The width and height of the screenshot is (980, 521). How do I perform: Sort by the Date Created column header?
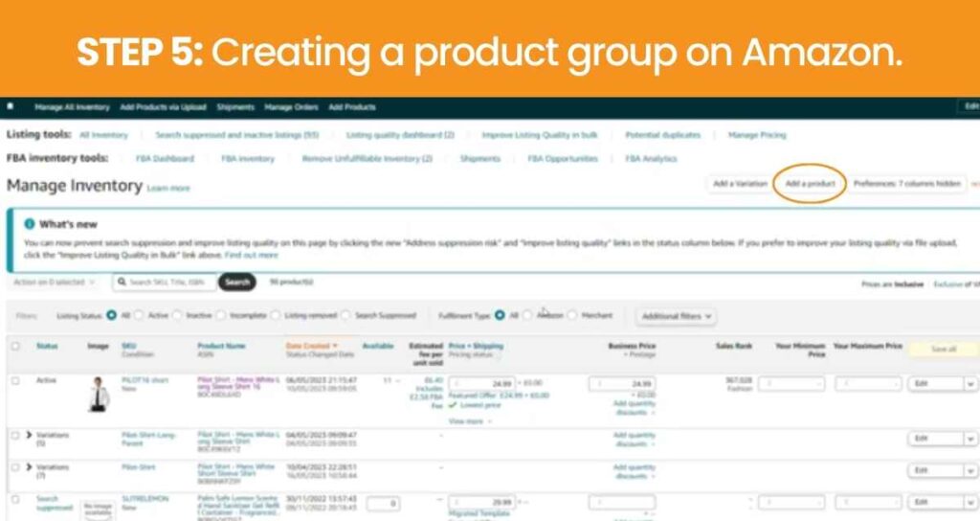pyautogui.click(x=311, y=346)
